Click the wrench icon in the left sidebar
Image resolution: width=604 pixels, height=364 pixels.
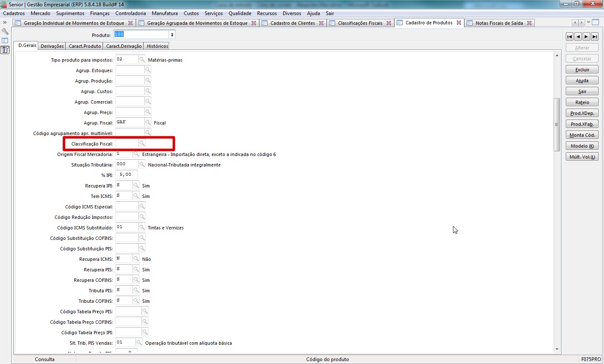5,31
